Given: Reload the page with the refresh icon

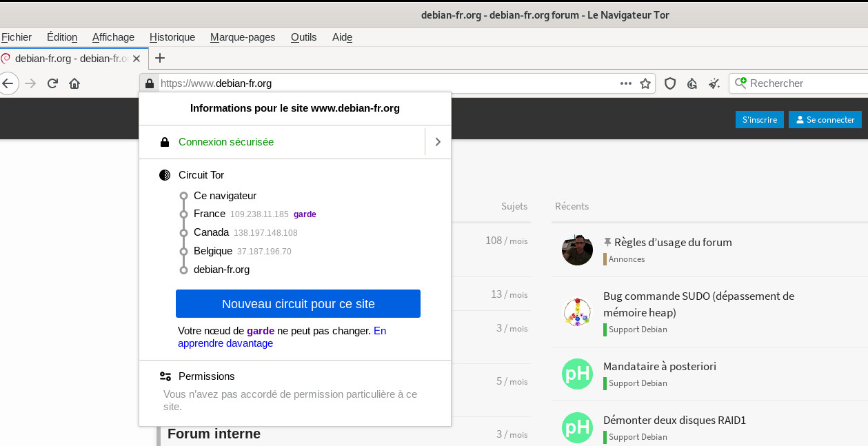Looking at the screenshot, I should [x=52, y=83].
